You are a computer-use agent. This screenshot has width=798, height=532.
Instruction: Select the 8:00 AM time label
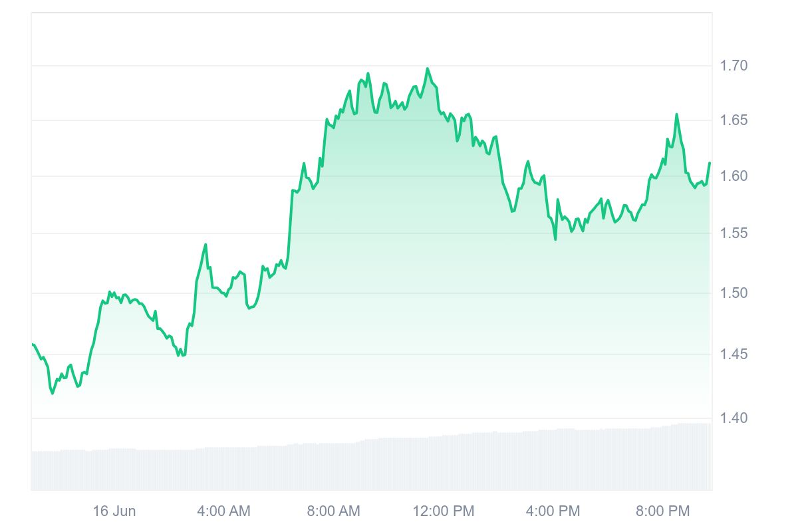tap(333, 511)
